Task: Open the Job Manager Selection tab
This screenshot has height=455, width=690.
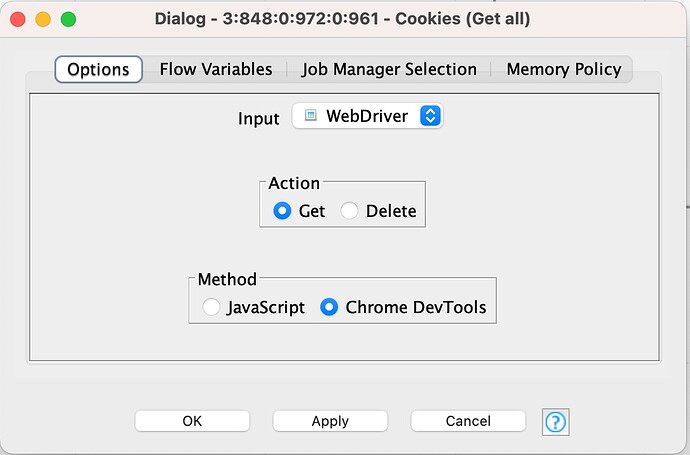Action: click(x=389, y=70)
